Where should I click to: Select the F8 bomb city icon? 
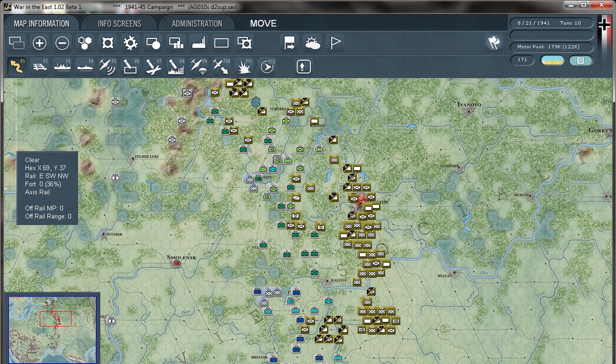pyautogui.click(x=176, y=66)
